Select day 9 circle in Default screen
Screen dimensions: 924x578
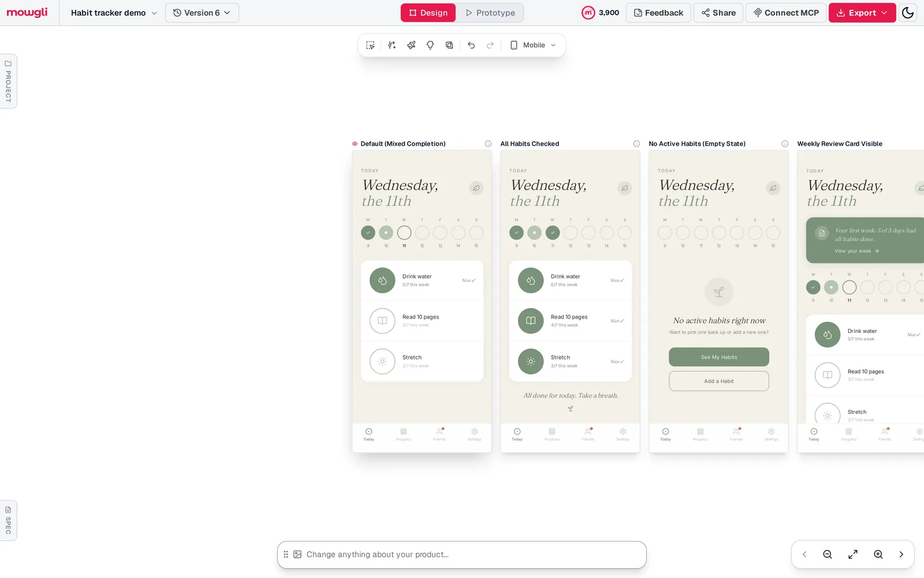pos(368,233)
